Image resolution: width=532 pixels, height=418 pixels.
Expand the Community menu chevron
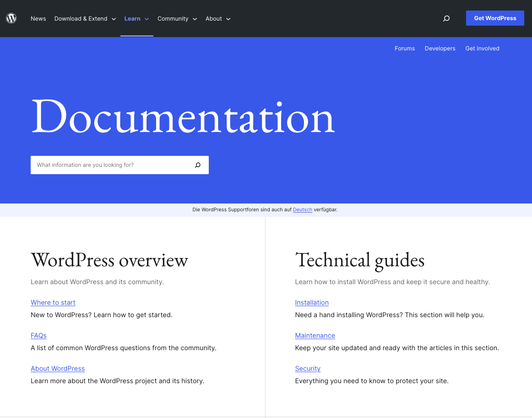coord(195,19)
